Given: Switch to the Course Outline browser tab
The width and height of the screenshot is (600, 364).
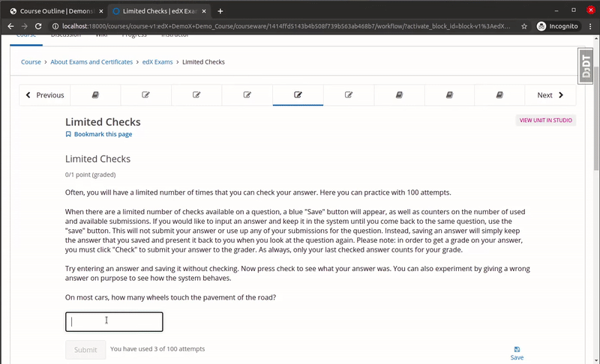Looking at the screenshot, I should pyautogui.click(x=57, y=11).
